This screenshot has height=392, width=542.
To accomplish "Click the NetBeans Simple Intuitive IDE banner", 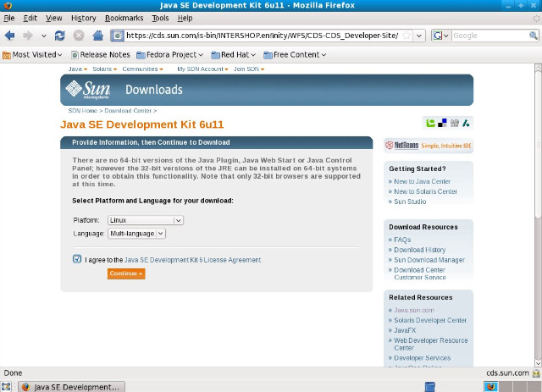I will pos(429,146).
